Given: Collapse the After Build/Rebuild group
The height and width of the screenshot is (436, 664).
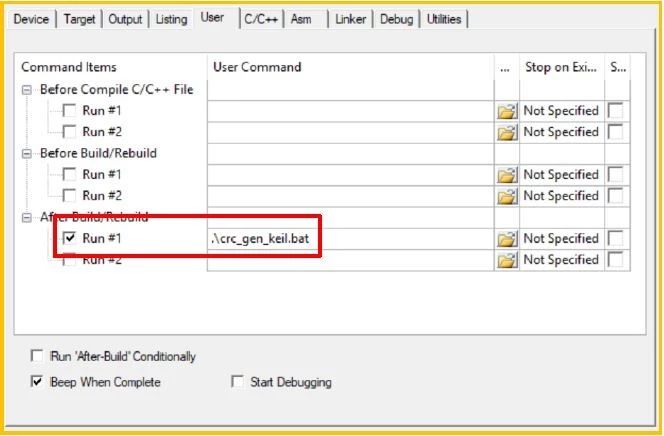Looking at the screenshot, I should (x=27, y=218).
